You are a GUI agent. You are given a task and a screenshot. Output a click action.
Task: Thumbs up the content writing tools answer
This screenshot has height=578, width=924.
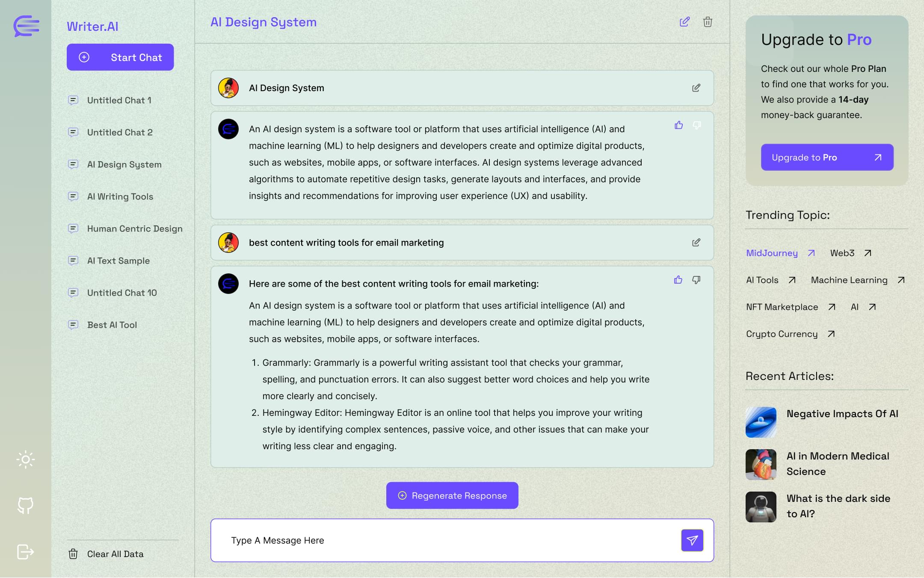tap(678, 280)
